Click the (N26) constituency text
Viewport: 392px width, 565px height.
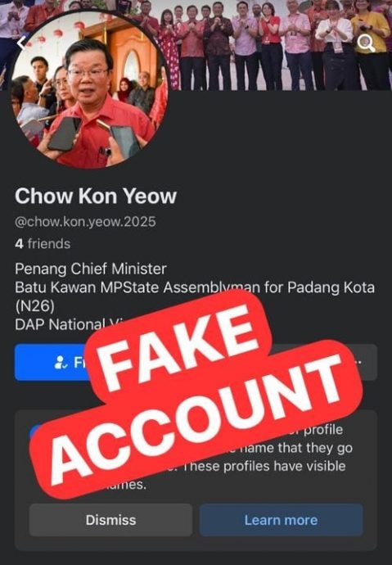(x=34, y=306)
